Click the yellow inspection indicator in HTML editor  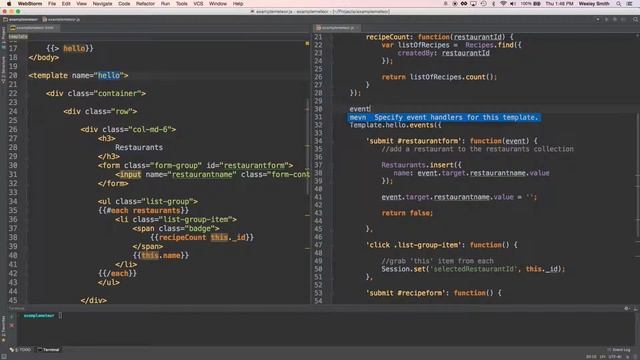307,43
